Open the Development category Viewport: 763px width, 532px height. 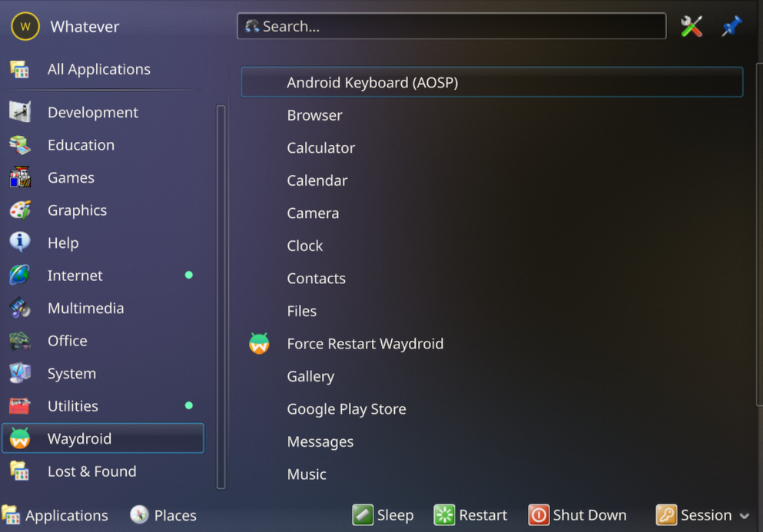pos(103,112)
